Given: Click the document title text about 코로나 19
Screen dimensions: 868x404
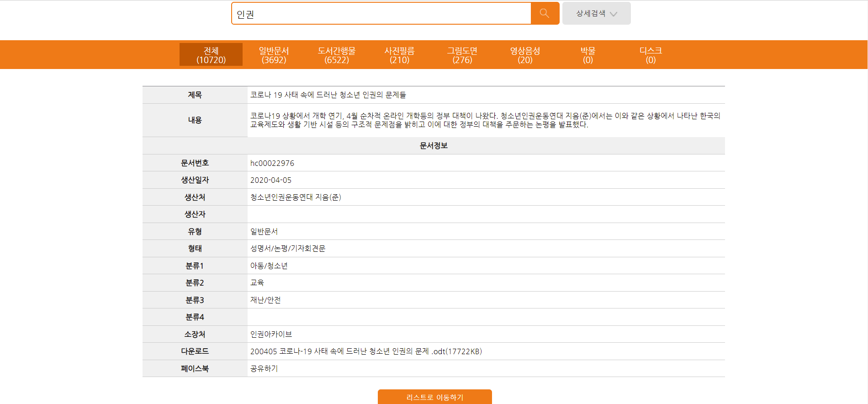Looking at the screenshot, I should [x=328, y=95].
